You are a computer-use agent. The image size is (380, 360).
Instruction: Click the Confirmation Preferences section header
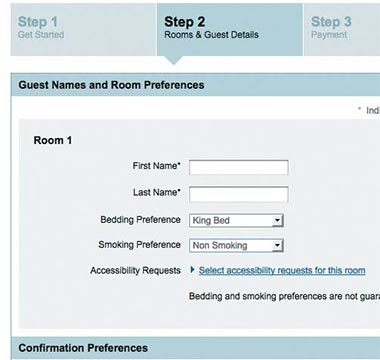[83, 348]
